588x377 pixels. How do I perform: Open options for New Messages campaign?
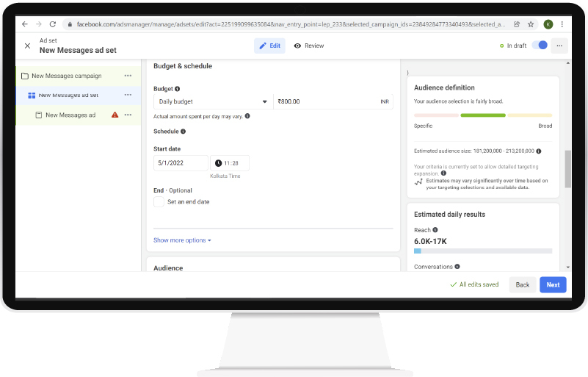pyautogui.click(x=128, y=76)
